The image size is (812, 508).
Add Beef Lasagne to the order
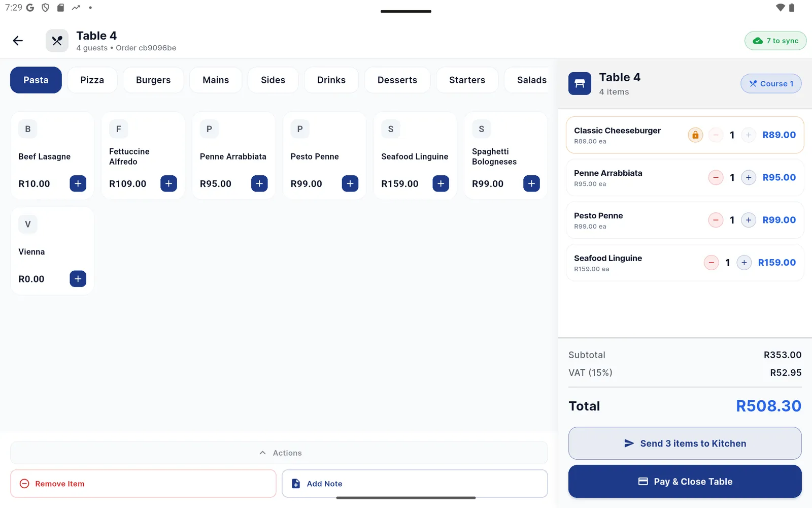tap(78, 183)
